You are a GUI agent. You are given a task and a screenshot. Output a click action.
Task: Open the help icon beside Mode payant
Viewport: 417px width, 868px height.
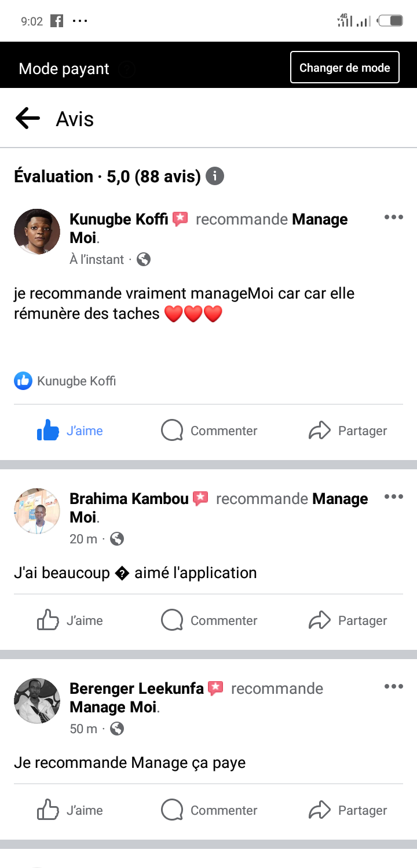coord(127,69)
